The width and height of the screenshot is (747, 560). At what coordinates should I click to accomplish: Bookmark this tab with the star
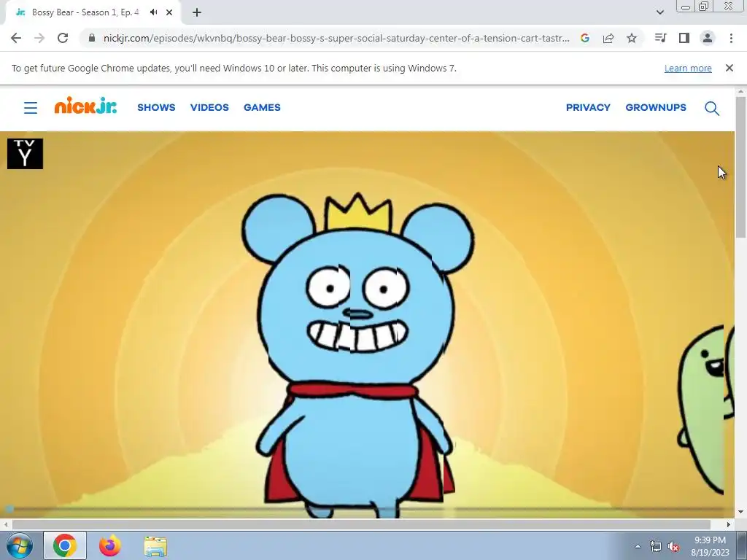(632, 38)
